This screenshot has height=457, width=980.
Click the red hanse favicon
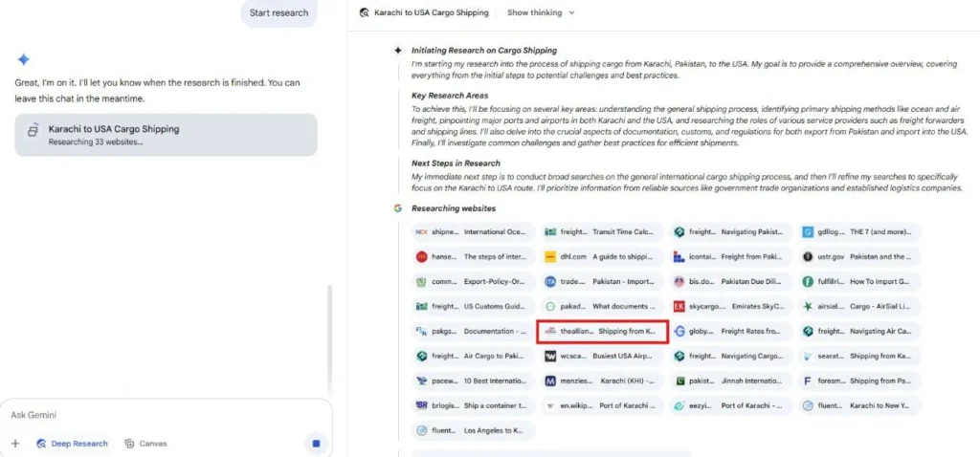[421, 256]
